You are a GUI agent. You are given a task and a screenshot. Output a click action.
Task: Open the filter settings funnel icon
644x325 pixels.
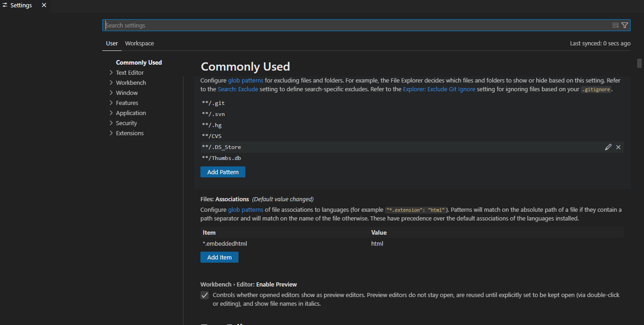625,25
